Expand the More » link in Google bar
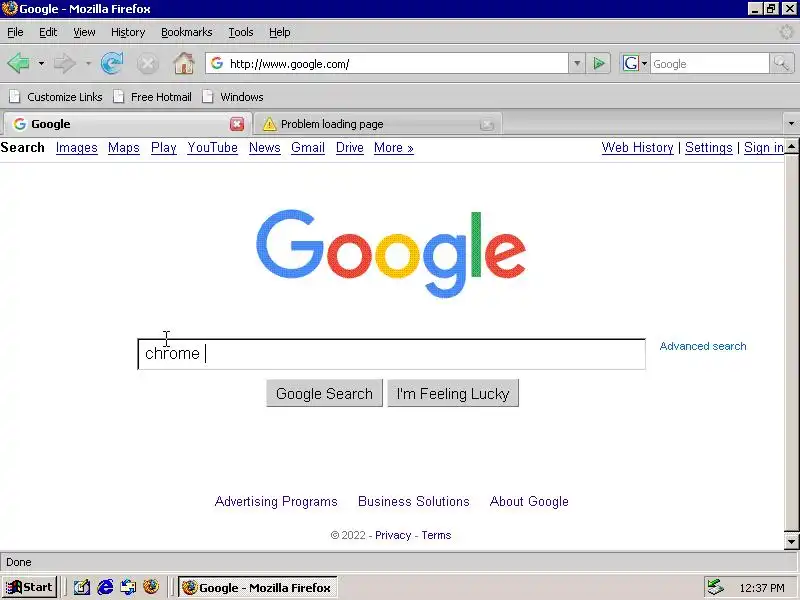 point(393,148)
